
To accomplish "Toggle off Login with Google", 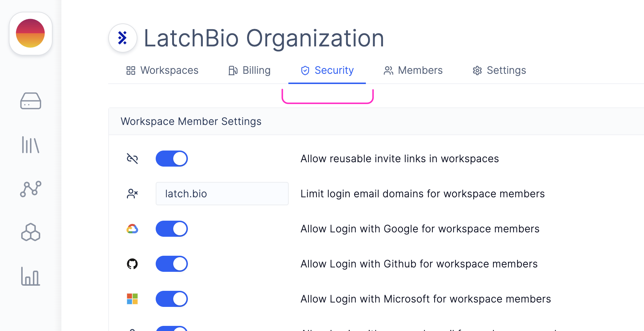I will pyautogui.click(x=172, y=229).
